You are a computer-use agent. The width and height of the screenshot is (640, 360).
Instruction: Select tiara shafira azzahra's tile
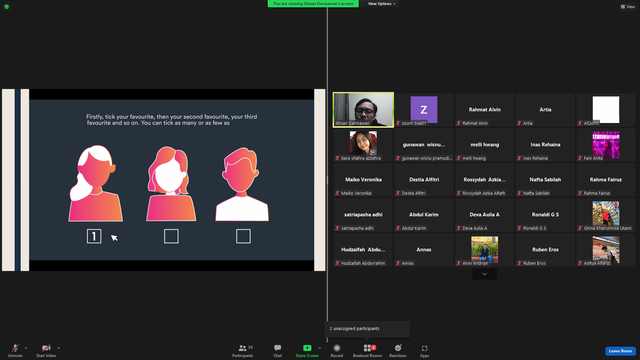click(363, 145)
